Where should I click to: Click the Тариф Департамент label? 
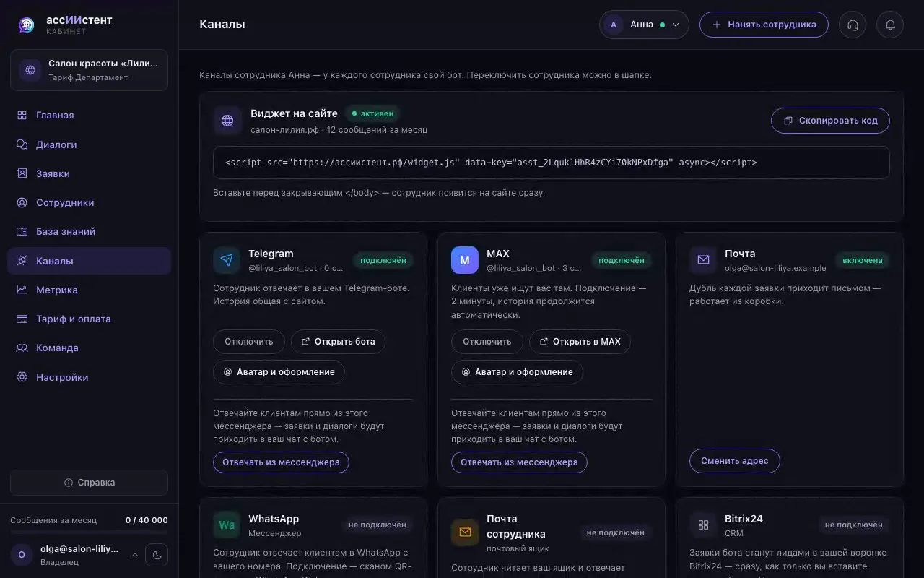88,78
